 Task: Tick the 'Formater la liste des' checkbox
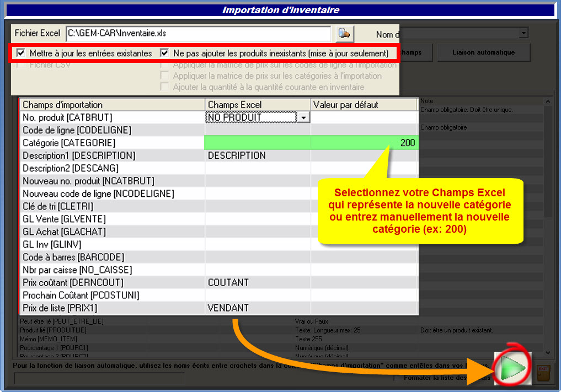pos(396,378)
